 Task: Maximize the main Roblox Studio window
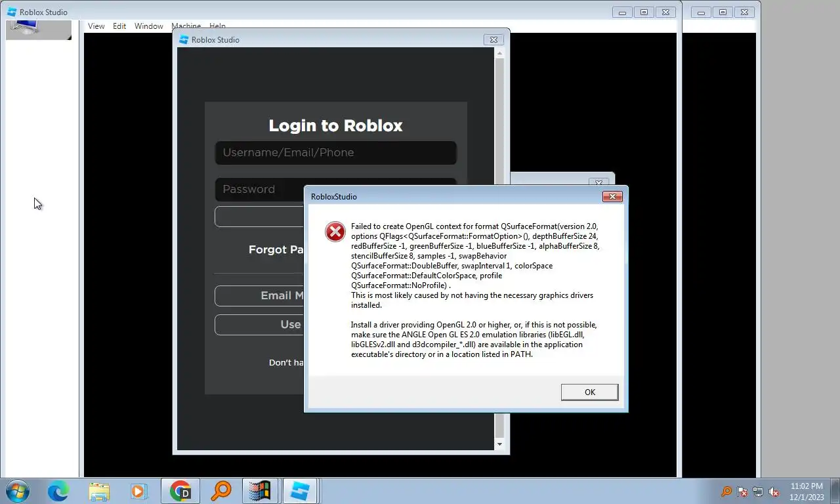click(x=644, y=12)
